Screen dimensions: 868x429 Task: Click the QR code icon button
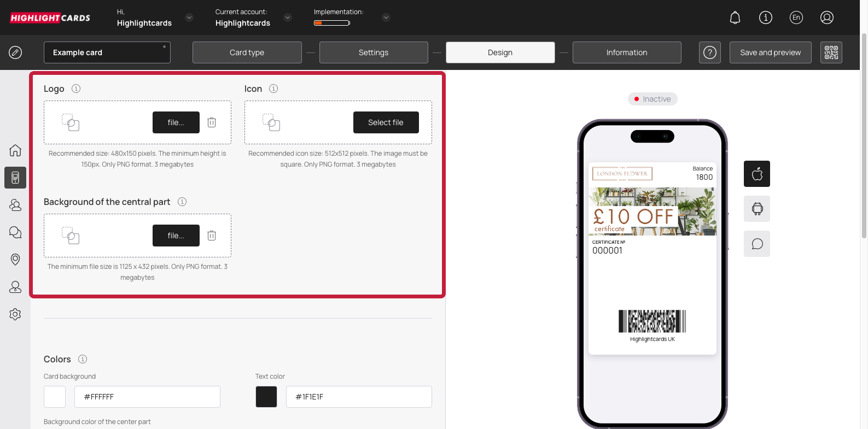pyautogui.click(x=831, y=52)
